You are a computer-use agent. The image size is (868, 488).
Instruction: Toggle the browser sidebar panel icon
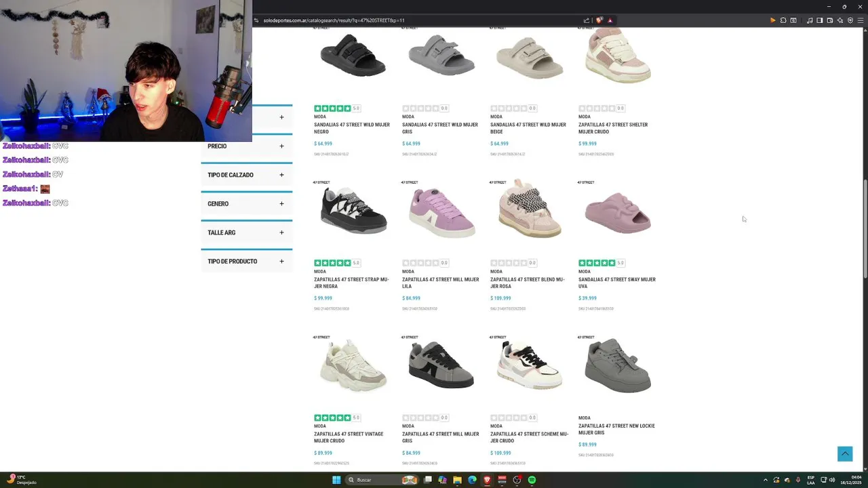(x=820, y=20)
